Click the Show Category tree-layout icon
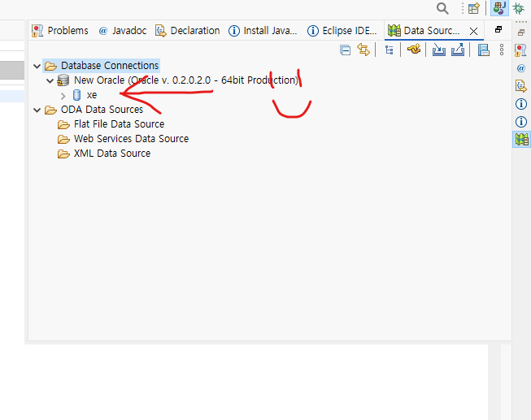The image size is (531, 420). click(389, 50)
